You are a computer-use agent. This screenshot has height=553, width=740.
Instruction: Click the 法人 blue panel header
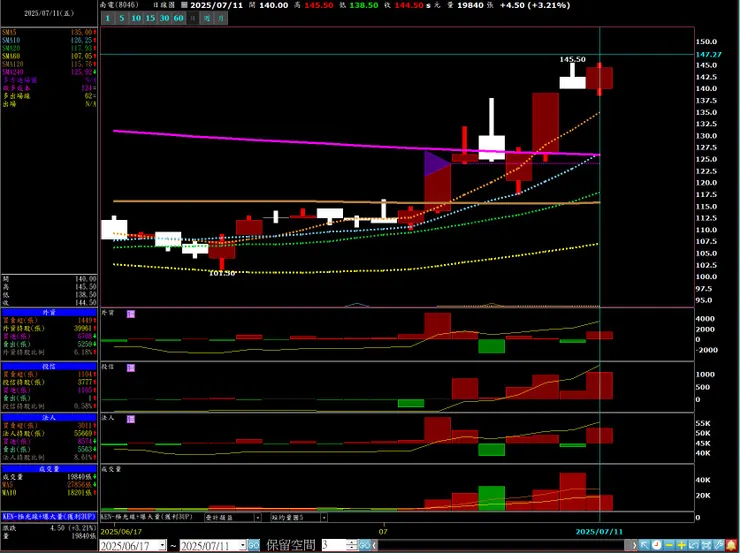pos(49,418)
